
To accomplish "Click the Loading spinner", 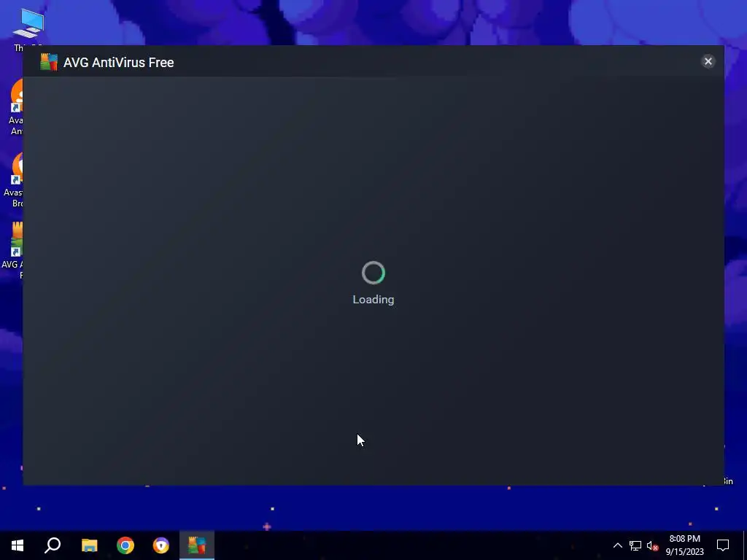I will pyautogui.click(x=373, y=273).
